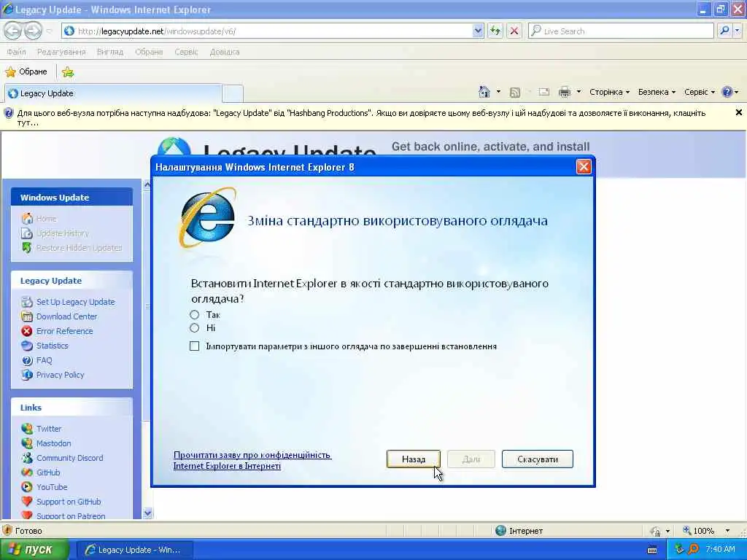Click the FAQ question mark icon

pyautogui.click(x=27, y=360)
